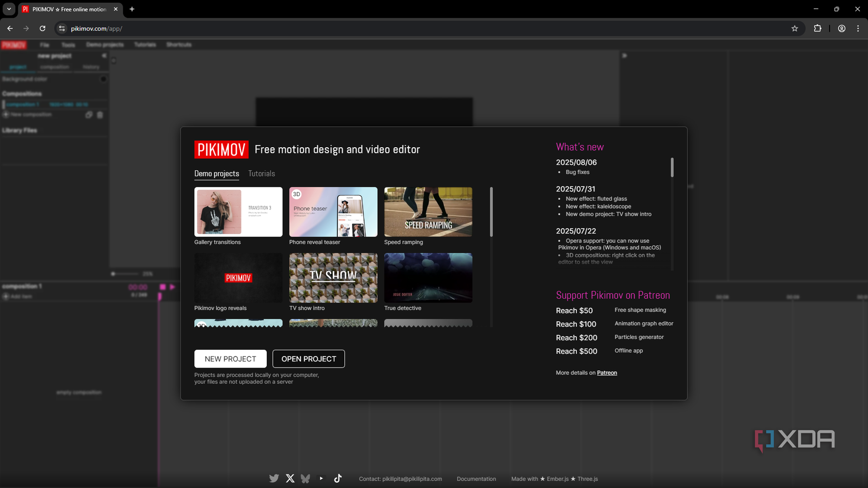868x488 pixels.
Task: Open the TikTok icon in footer
Action: pos(338,478)
